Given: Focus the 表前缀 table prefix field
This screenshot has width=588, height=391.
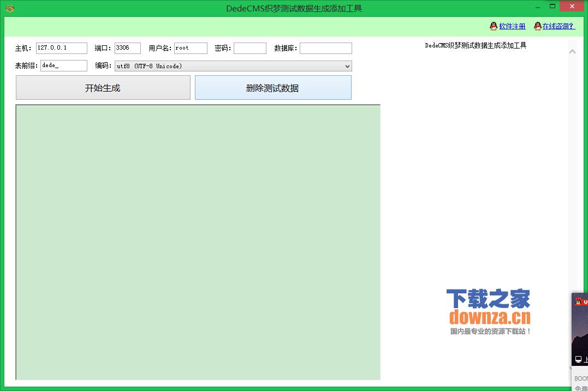Looking at the screenshot, I should (x=64, y=65).
